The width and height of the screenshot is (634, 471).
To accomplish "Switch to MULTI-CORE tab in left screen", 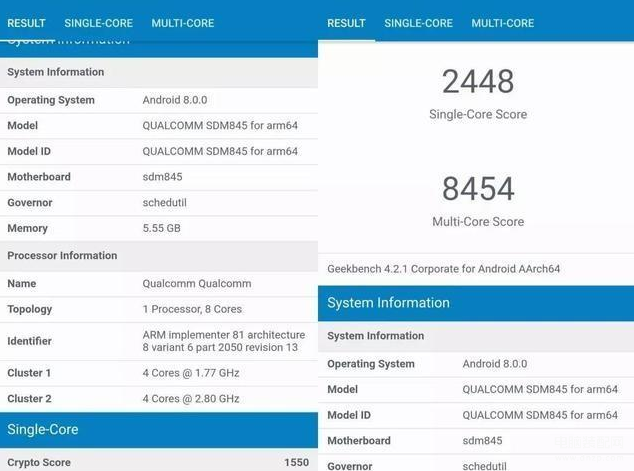I will click(x=183, y=23).
